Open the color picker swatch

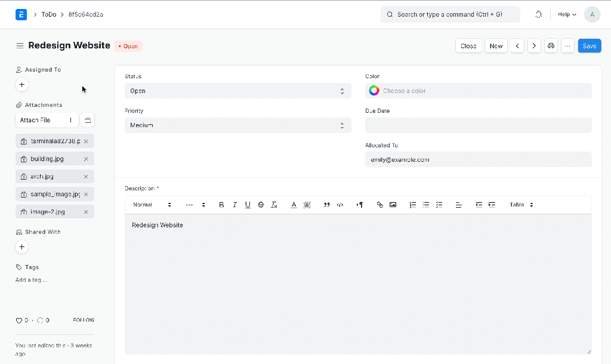tap(374, 91)
